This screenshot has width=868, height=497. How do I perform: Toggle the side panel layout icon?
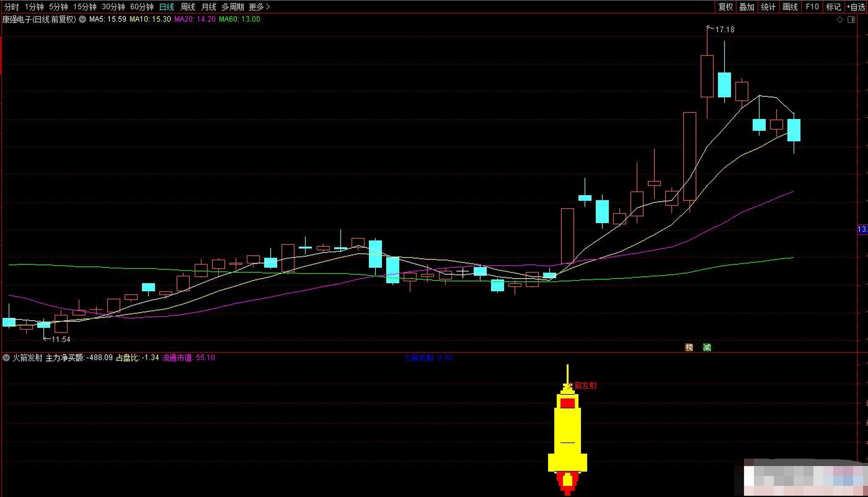click(851, 19)
